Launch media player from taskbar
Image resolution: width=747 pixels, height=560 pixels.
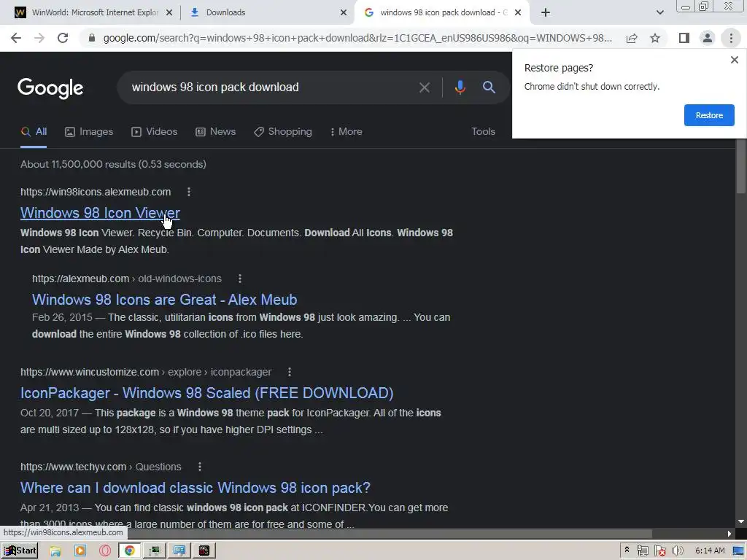tap(80, 551)
